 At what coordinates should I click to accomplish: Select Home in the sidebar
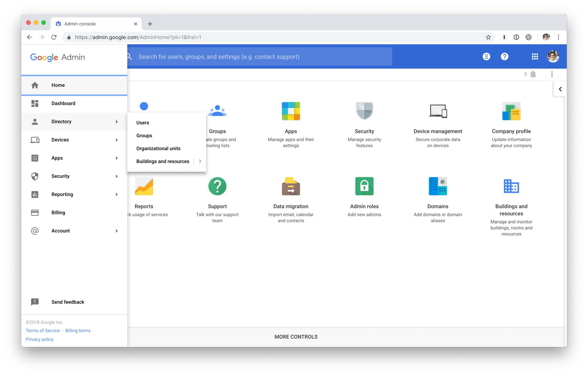click(74, 85)
